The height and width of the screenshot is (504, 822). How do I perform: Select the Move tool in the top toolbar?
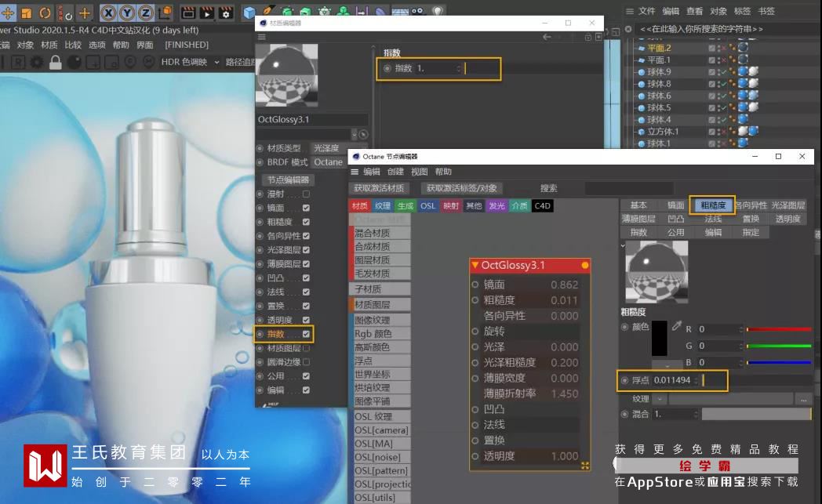tap(7, 12)
